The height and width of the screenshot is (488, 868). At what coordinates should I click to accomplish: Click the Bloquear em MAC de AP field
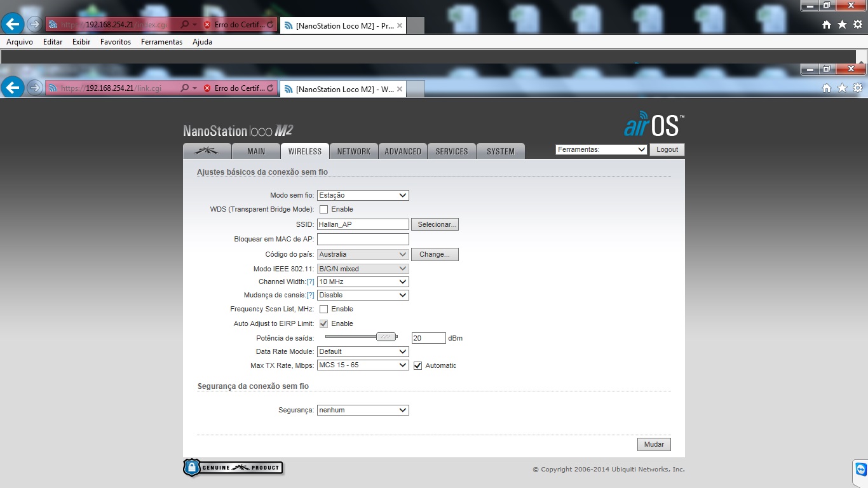(363, 239)
